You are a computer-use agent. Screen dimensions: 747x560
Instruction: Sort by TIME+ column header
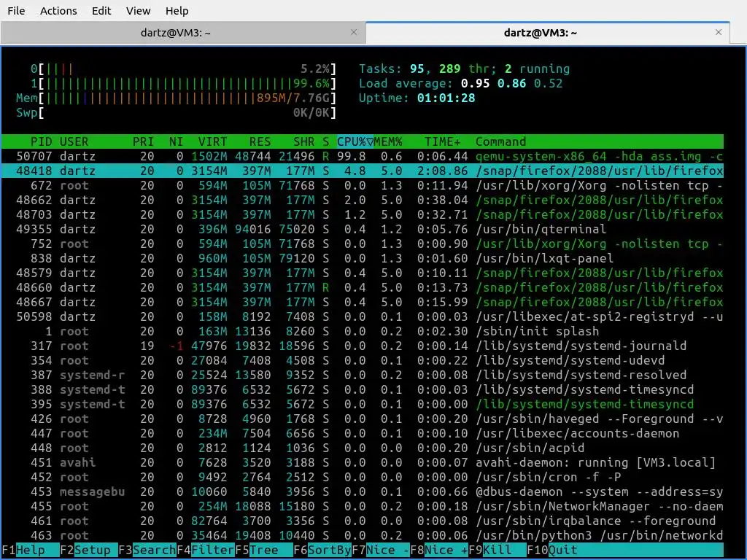pyautogui.click(x=443, y=141)
